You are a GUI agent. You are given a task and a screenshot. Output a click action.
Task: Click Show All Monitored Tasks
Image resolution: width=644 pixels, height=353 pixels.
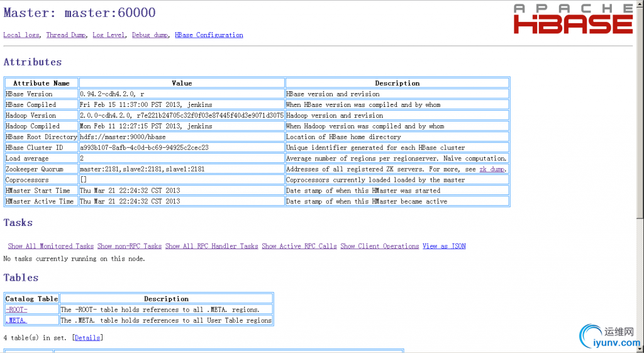tap(51, 246)
